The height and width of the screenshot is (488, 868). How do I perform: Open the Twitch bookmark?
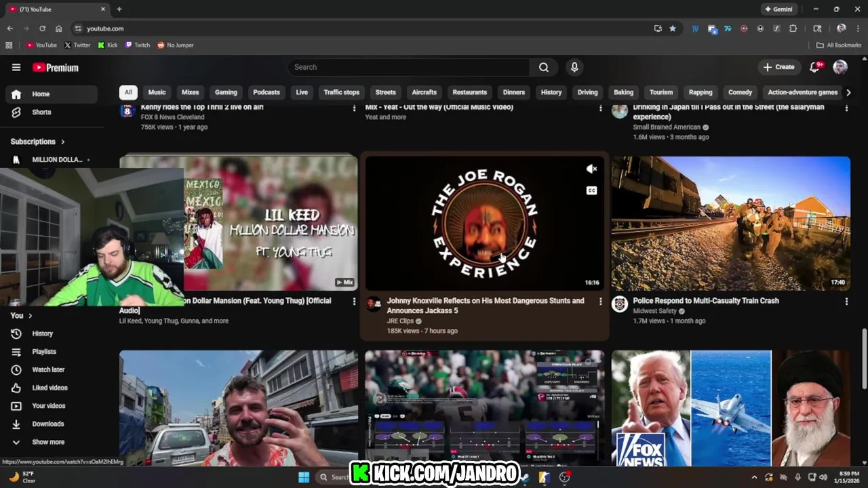click(138, 45)
